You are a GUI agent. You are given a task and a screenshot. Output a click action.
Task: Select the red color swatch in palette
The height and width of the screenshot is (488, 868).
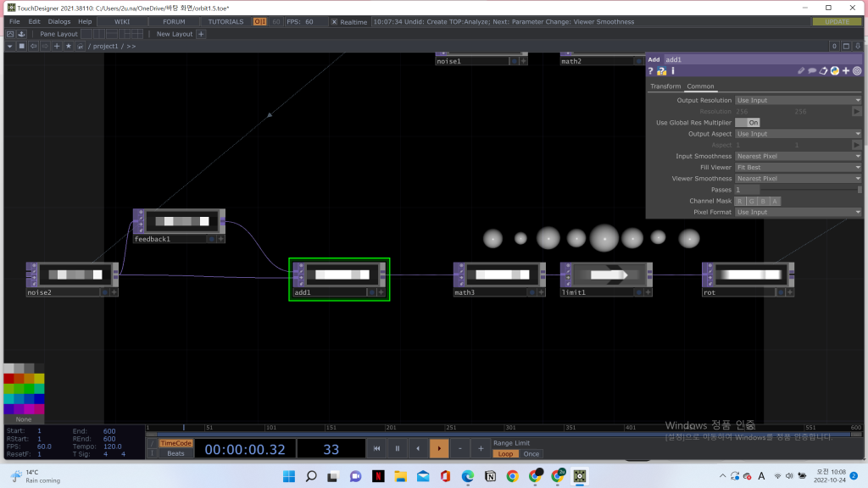(x=8, y=379)
